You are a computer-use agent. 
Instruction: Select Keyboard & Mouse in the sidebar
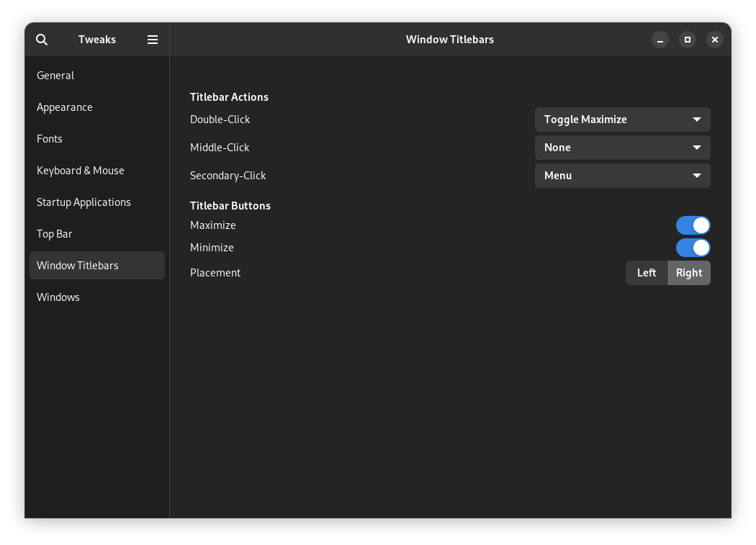click(x=81, y=171)
